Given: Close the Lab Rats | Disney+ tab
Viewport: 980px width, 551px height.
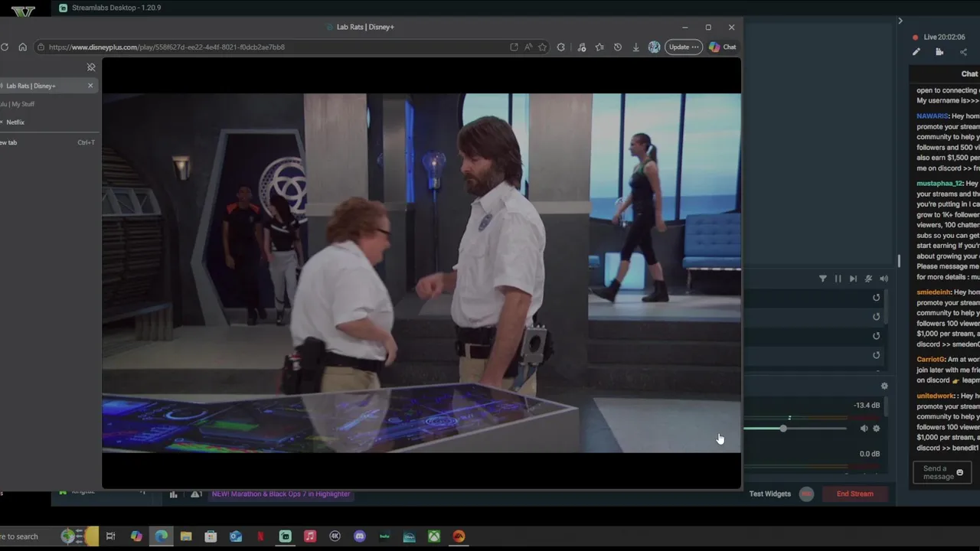Looking at the screenshot, I should pyautogui.click(x=90, y=86).
